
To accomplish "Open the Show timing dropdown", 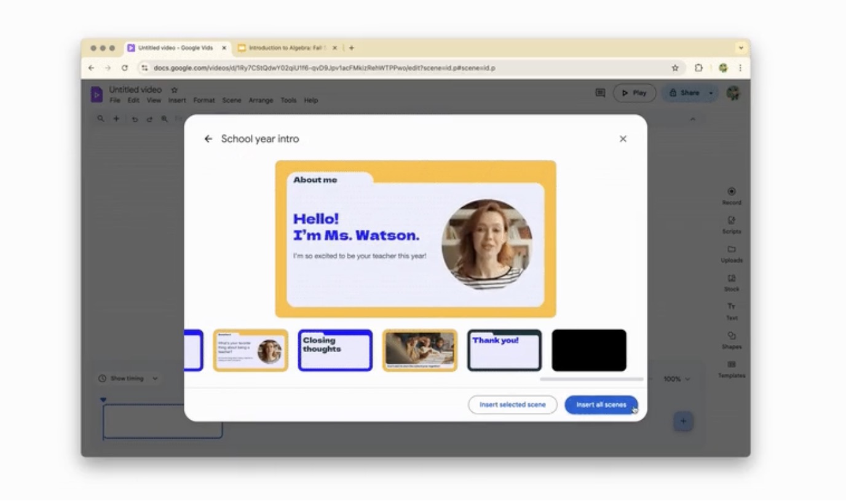I will point(127,378).
